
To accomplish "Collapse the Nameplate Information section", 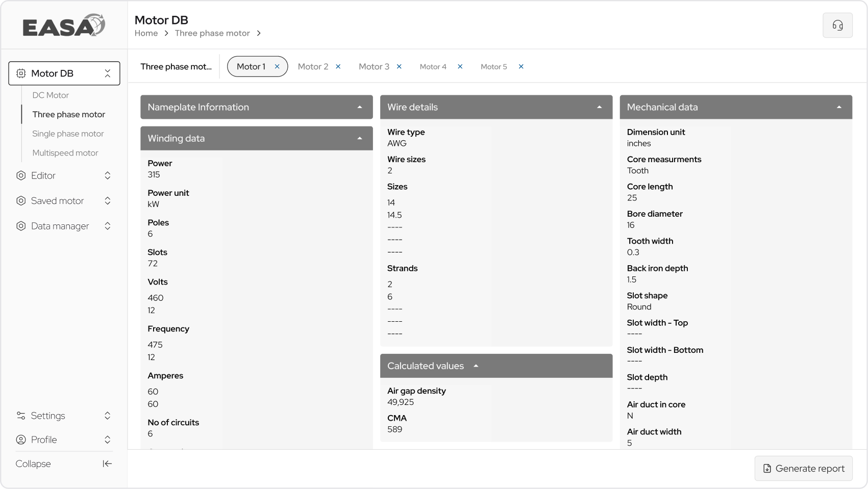I will coord(360,107).
